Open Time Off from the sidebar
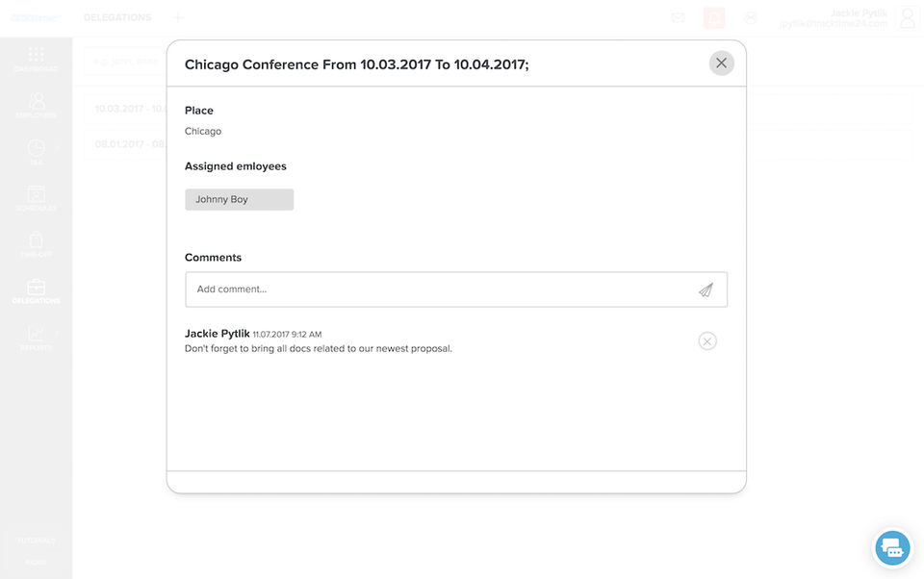The image size is (924, 579). (36, 245)
